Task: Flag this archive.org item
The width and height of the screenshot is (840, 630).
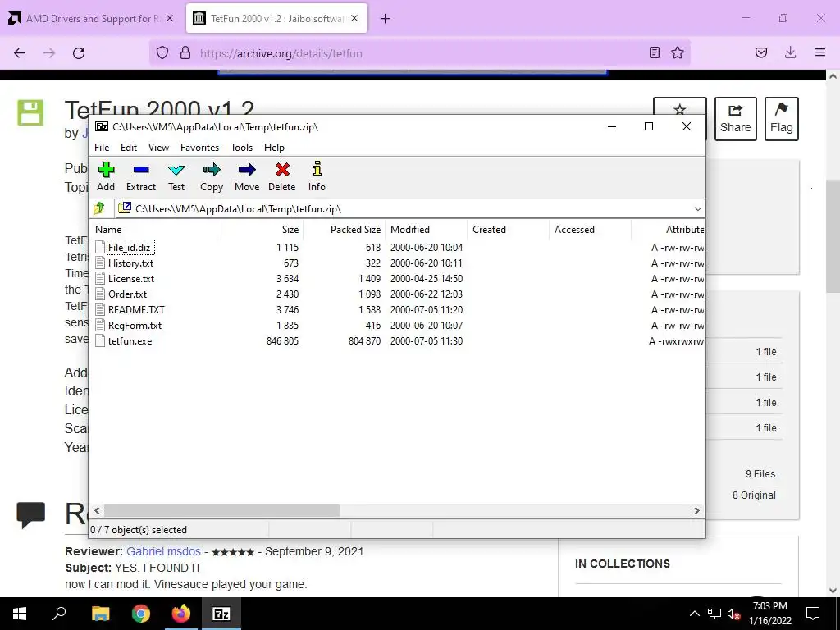Action: [782, 119]
